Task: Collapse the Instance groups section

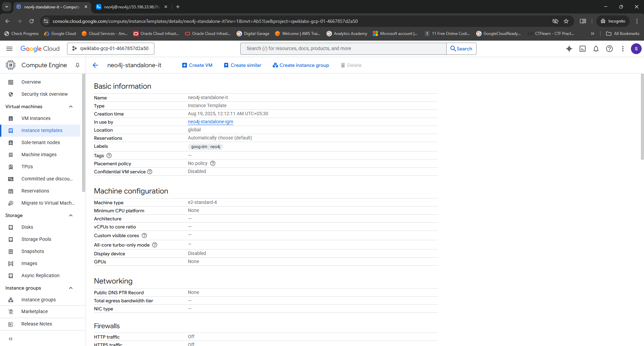Action: 71,288
